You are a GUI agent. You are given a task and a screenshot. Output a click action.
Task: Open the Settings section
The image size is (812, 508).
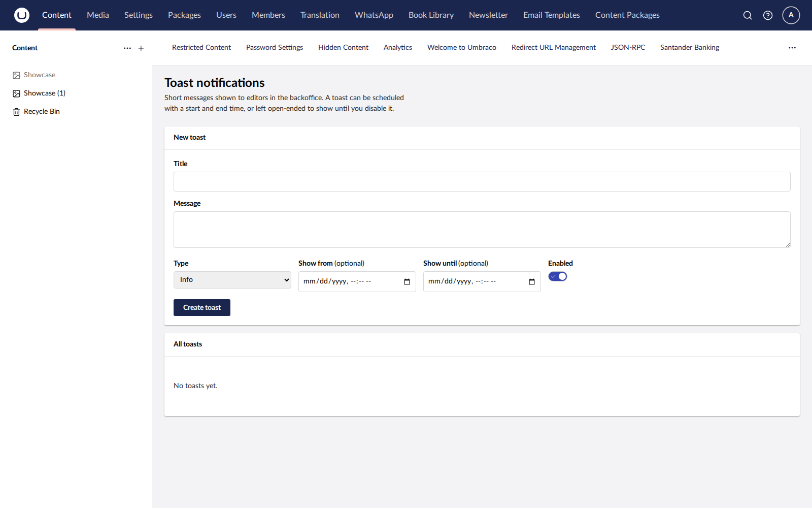coord(139,15)
